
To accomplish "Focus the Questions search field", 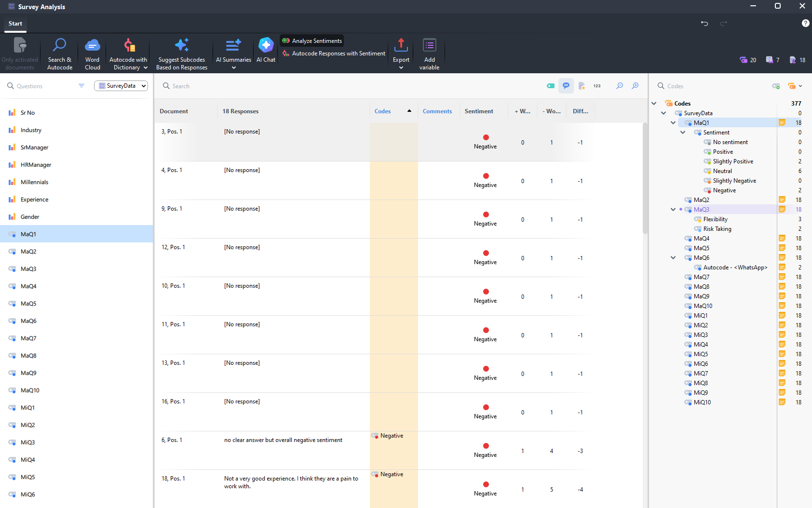I will point(41,86).
